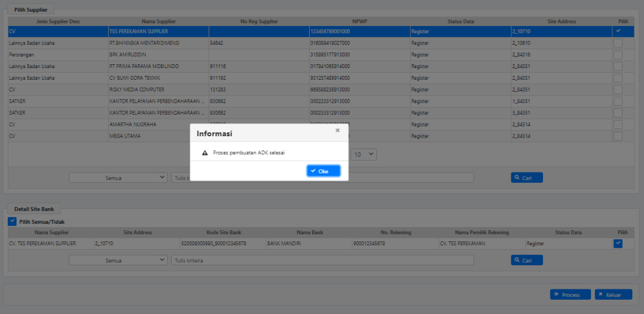Close the Informasi dialog with the X
Viewport: 644px width, 314px height.
[x=337, y=130]
